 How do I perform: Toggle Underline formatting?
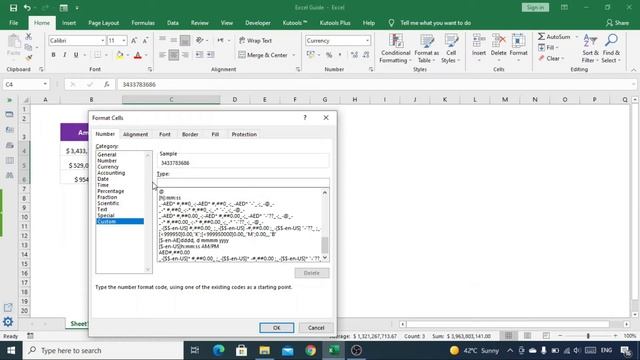coord(76,55)
